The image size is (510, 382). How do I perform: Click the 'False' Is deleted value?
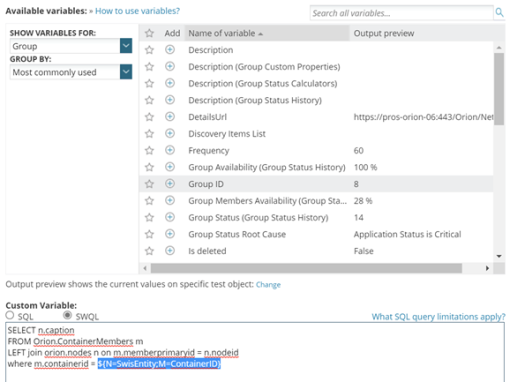click(363, 251)
